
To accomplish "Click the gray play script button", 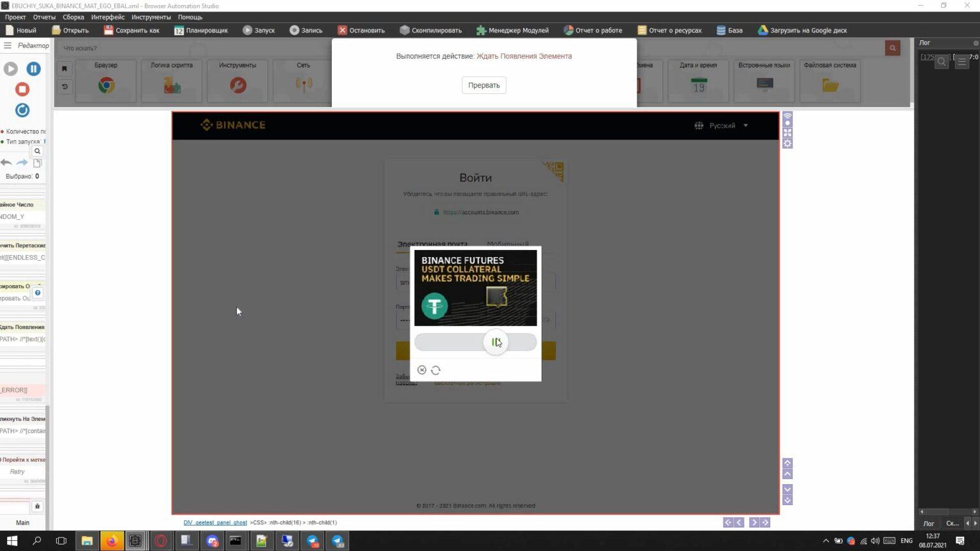I will pos(11,69).
